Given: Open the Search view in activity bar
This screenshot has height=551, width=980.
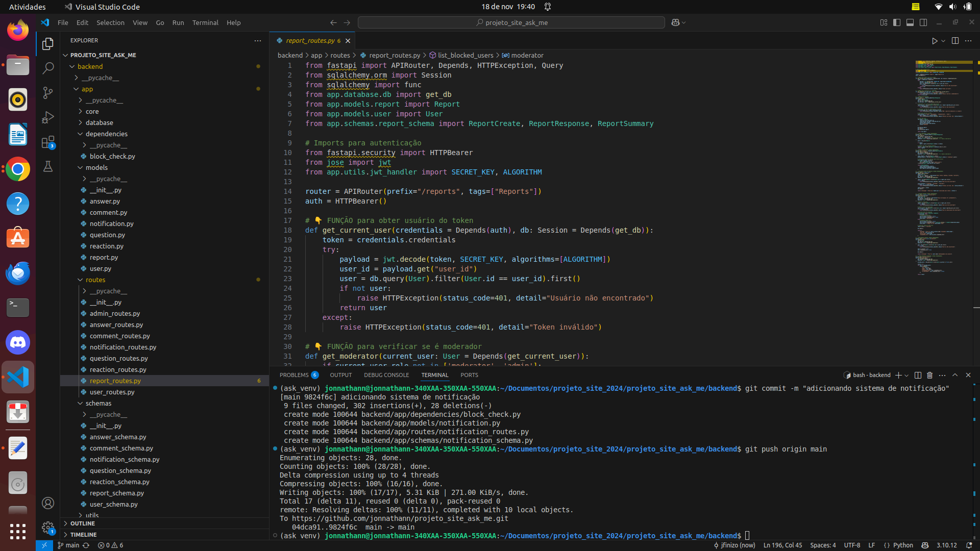Looking at the screenshot, I should pos(48,68).
